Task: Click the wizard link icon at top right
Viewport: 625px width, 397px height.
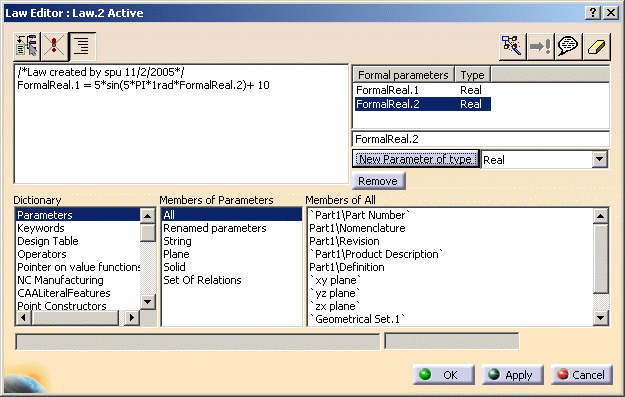Action: (x=512, y=46)
